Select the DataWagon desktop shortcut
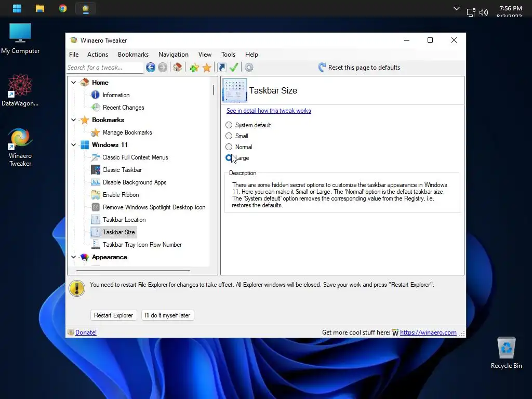The height and width of the screenshot is (399, 532). [20, 90]
